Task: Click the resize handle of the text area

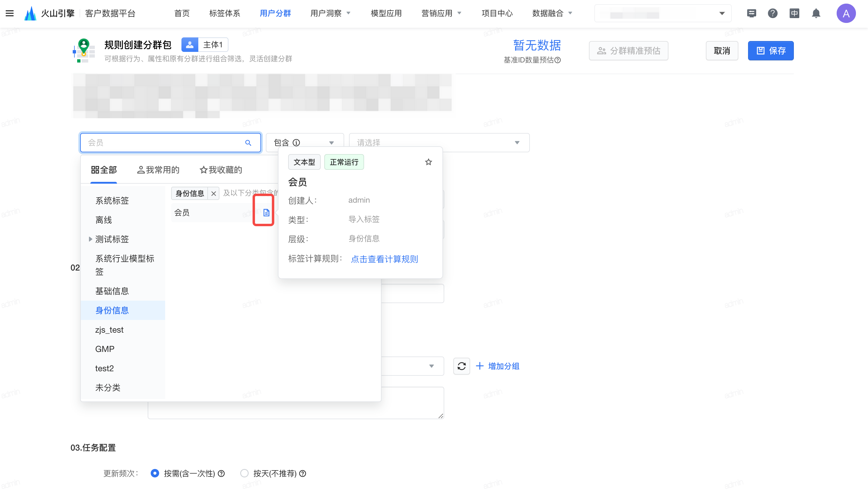Action: pos(440,416)
